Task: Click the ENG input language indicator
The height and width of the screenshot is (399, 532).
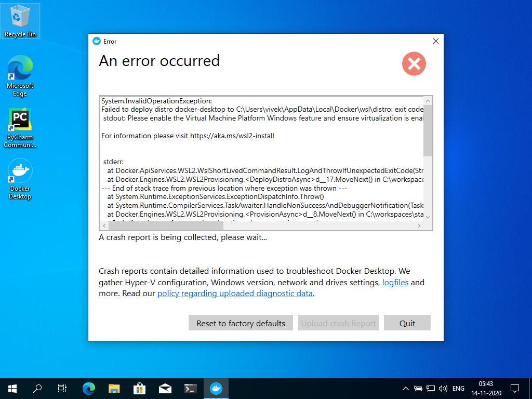Action: tap(458, 389)
